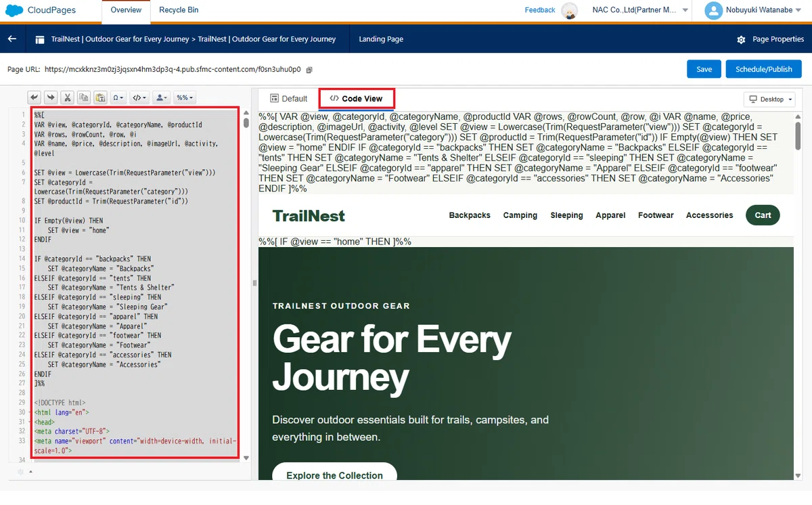Image resolution: width=812 pixels, height=505 pixels.
Task: Cut selection with the scissors icon
Action: tap(67, 97)
